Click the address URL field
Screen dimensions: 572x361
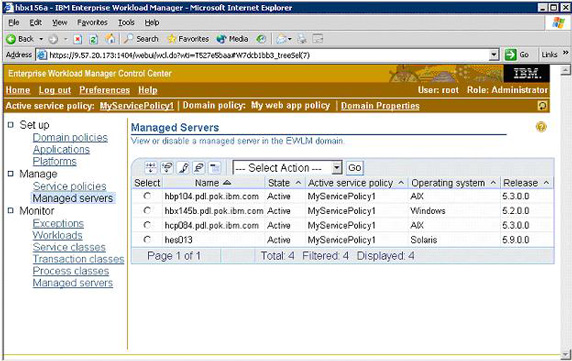tap(268, 55)
